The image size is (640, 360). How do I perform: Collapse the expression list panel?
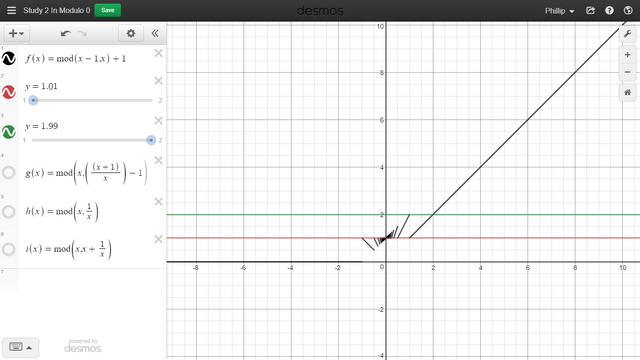click(x=155, y=33)
